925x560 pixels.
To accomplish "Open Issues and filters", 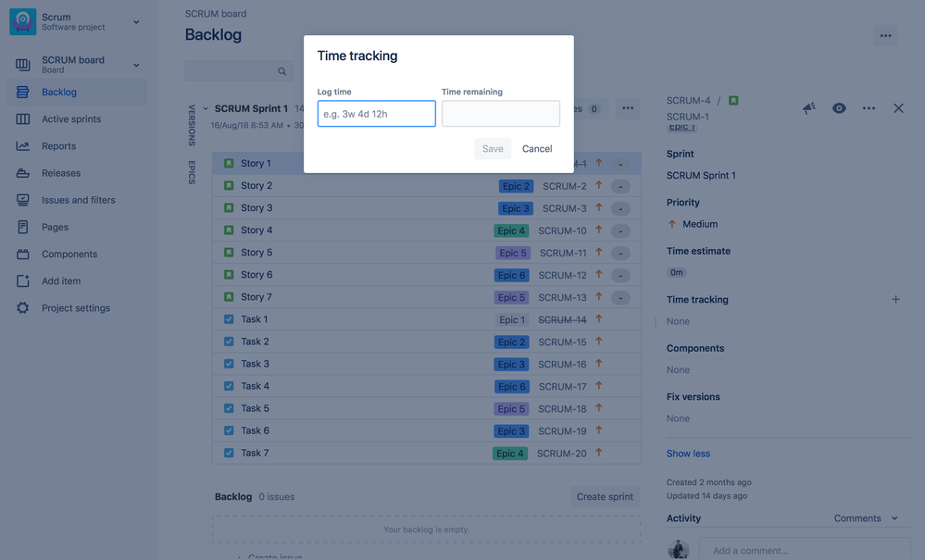I will 79,201.
